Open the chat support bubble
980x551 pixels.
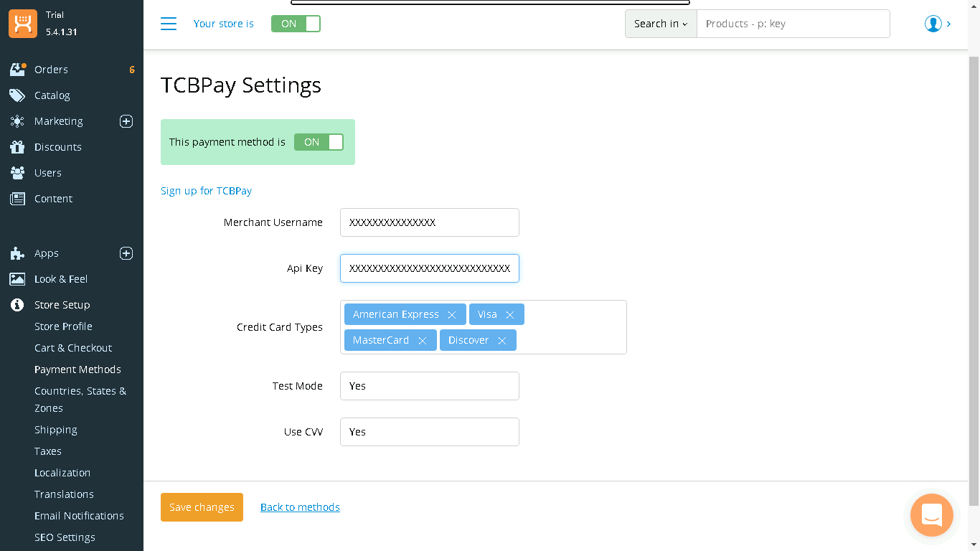pyautogui.click(x=932, y=515)
